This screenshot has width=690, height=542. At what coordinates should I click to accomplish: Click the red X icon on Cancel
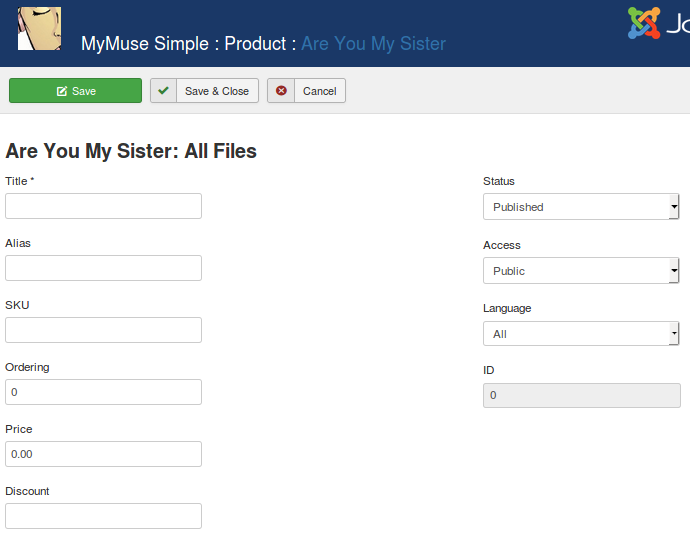pyautogui.click(x=281, y=91)
